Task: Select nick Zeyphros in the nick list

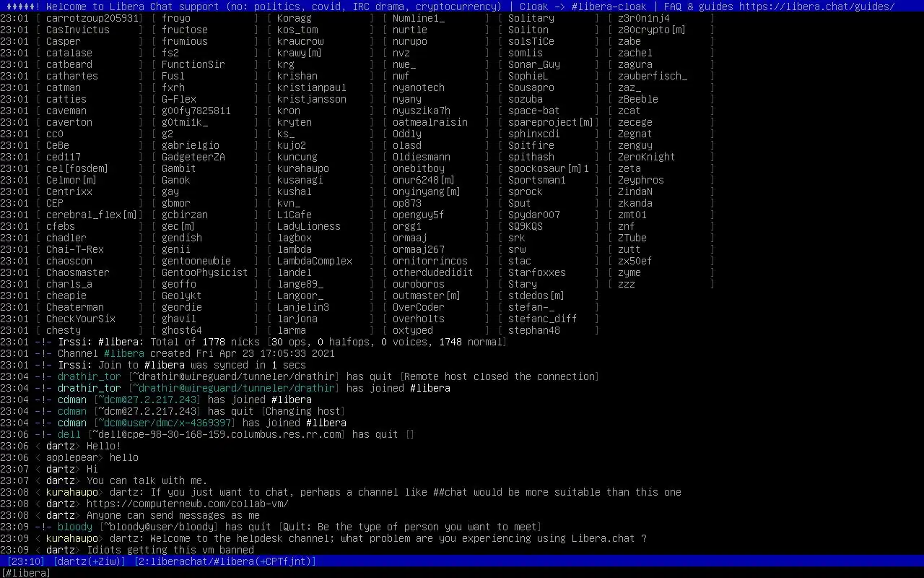Action: click(x=641, y=180)
